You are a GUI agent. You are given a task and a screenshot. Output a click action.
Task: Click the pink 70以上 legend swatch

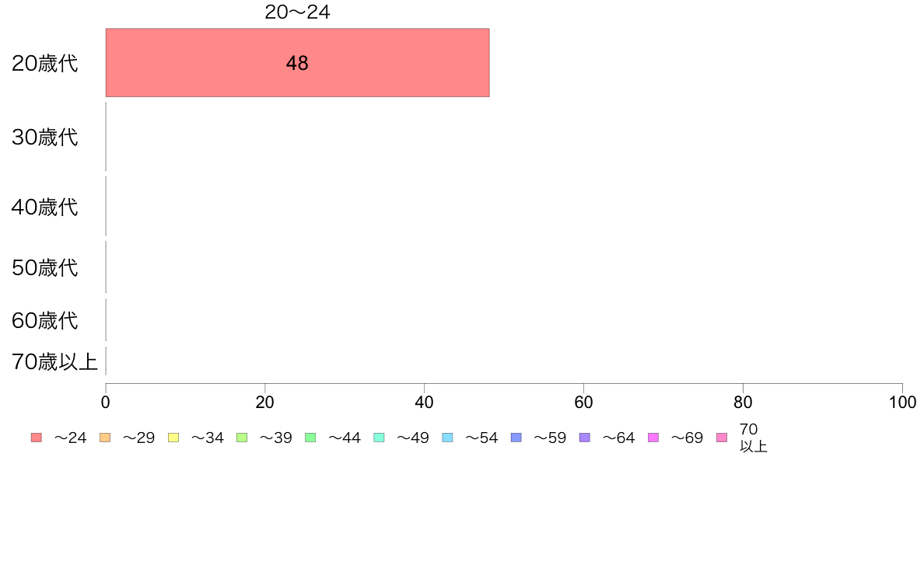point(722,438)
